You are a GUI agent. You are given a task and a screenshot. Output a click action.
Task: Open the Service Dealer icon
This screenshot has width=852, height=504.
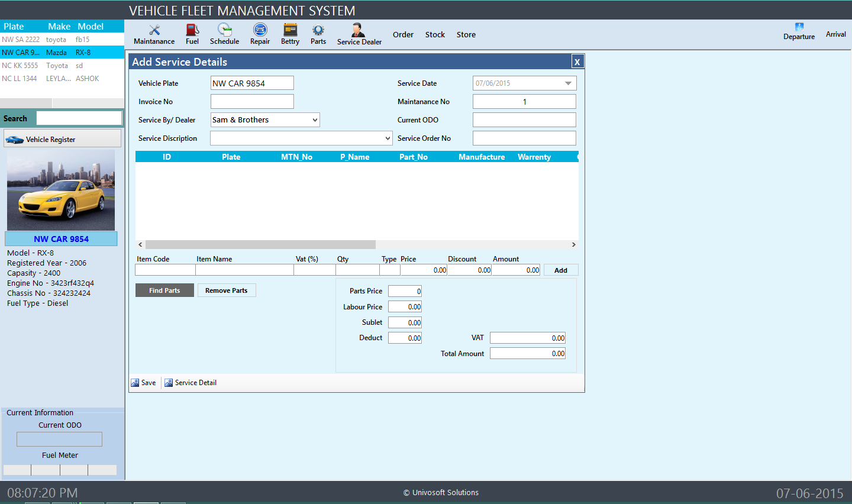pos(359,31)
